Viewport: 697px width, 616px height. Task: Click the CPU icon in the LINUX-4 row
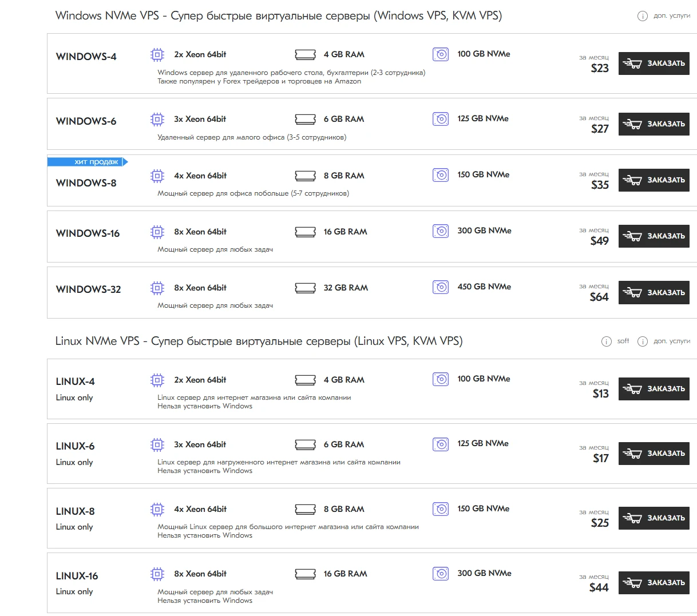tap(157, 380)
